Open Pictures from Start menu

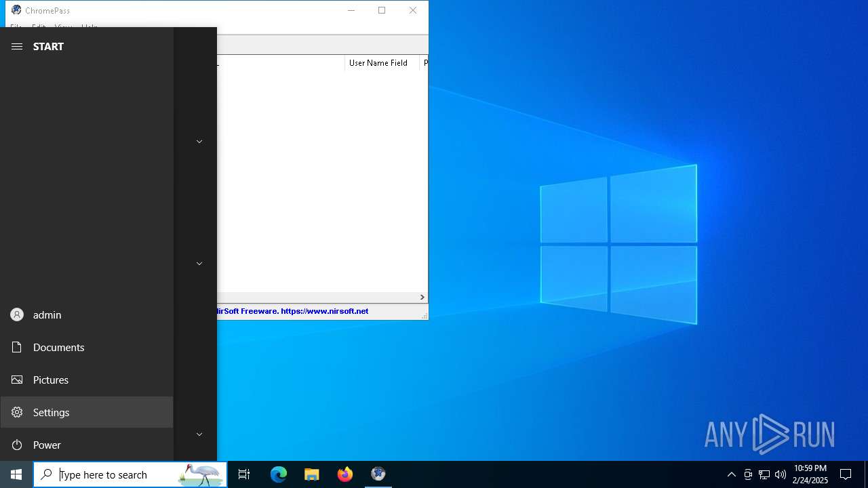click(87, 380)
